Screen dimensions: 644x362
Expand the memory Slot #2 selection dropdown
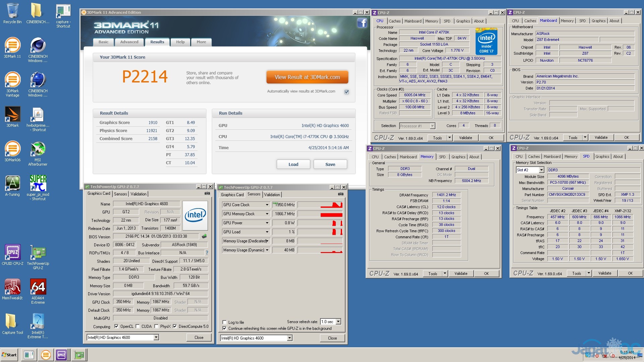click(541, 170)
